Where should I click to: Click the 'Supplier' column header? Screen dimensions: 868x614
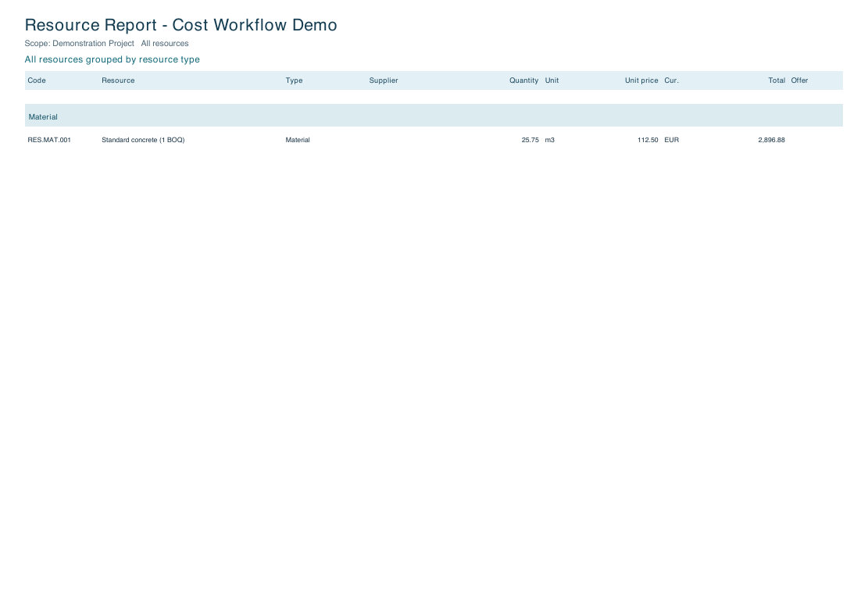point(384,80)
